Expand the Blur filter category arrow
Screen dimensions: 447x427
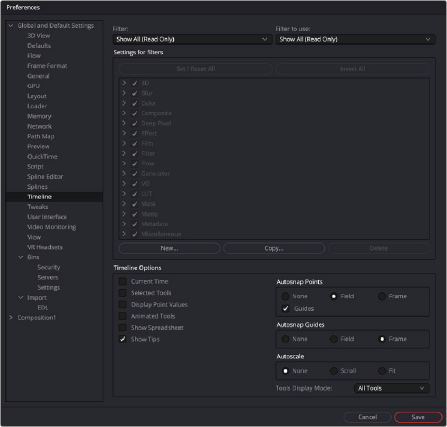click(124, 93)
